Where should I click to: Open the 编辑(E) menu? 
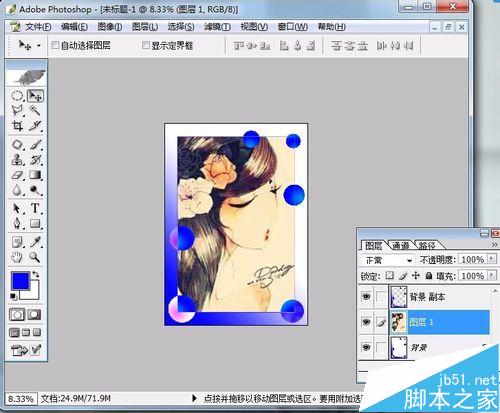pos(74,27)
